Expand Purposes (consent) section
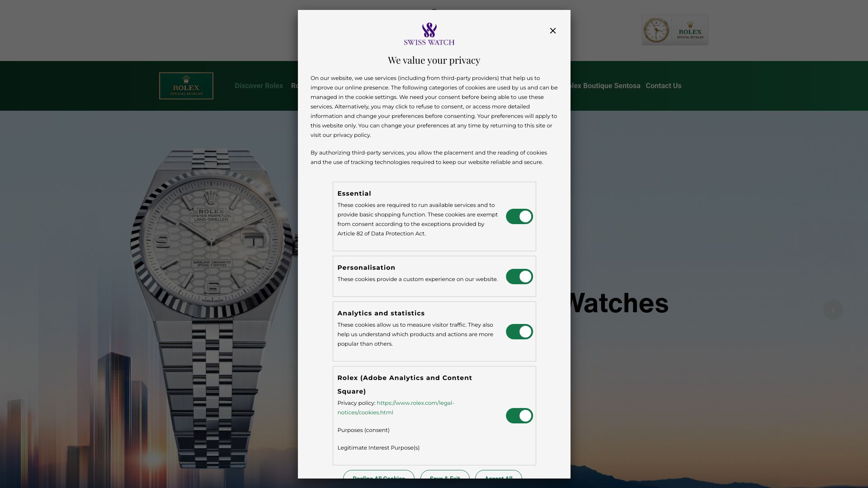 (x=363, y=430)
